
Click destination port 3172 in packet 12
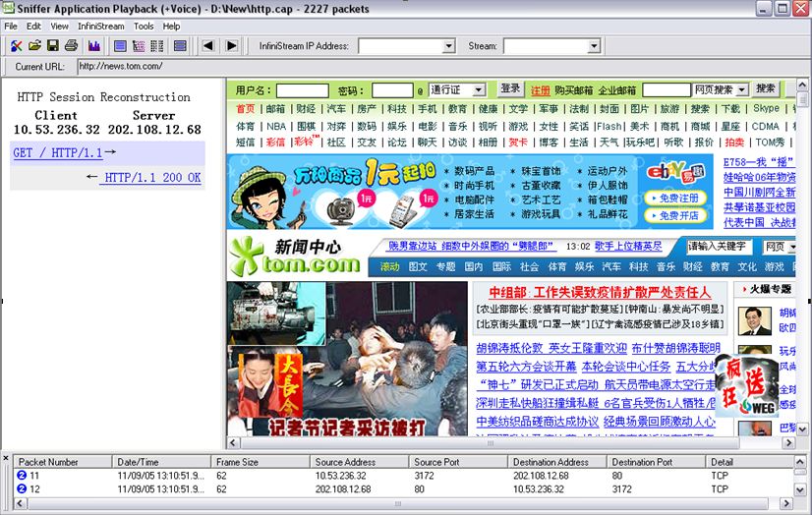click(x=621, y=488)
